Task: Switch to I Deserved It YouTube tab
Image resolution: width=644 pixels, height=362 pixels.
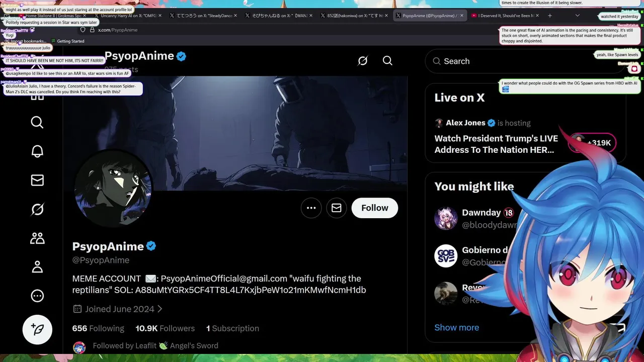Action: click(505, 16)
